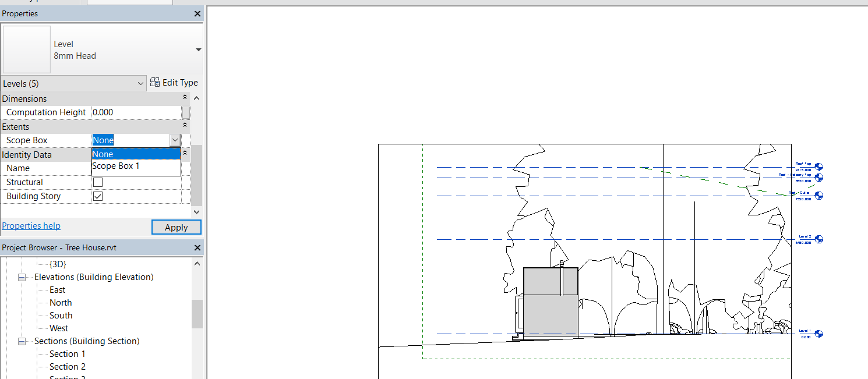This screenshot has width=868, height=379.
Task: Click the Level 1 level head symbol
Action: point(819,334)
